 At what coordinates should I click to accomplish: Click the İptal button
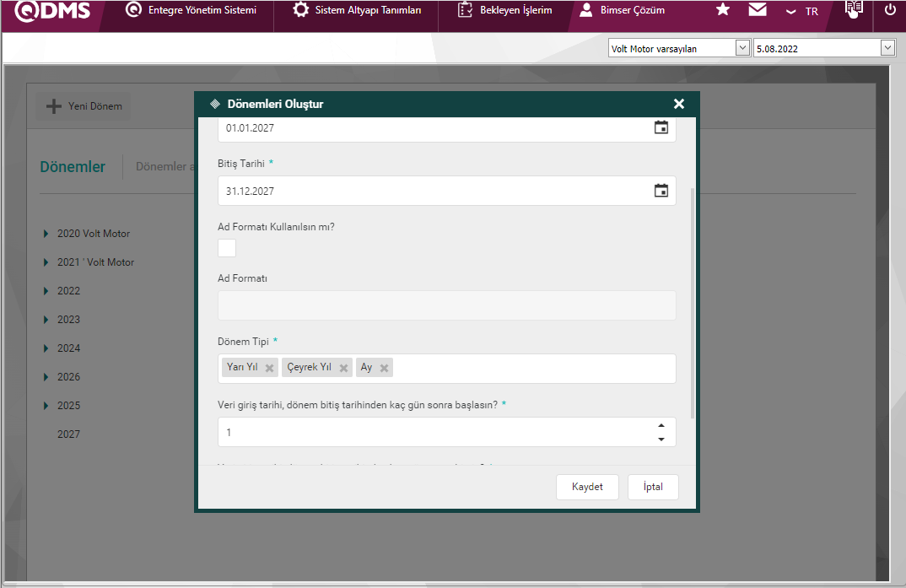653,487
